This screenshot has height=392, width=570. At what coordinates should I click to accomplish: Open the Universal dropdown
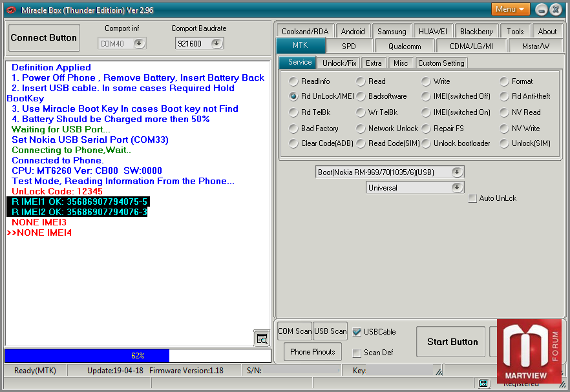[x=457, y=188]
